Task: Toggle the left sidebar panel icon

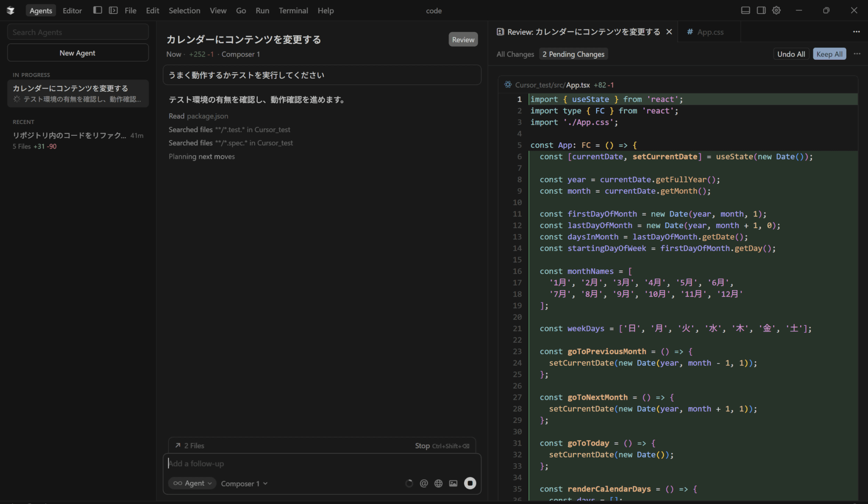Action: click(97, 10)
